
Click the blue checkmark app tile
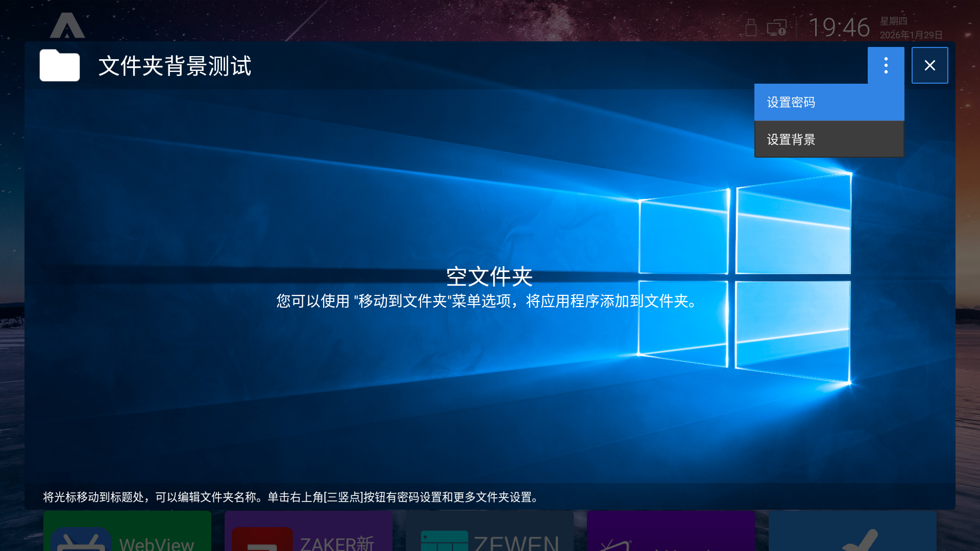point(852,532)
